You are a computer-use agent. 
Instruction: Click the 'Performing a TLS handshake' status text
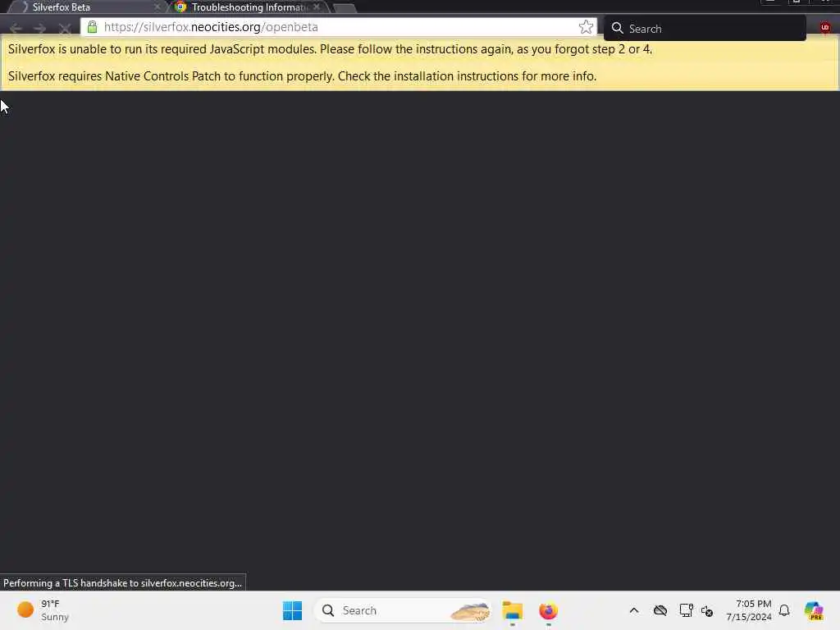pyautogui.click(x=123, y=583)
